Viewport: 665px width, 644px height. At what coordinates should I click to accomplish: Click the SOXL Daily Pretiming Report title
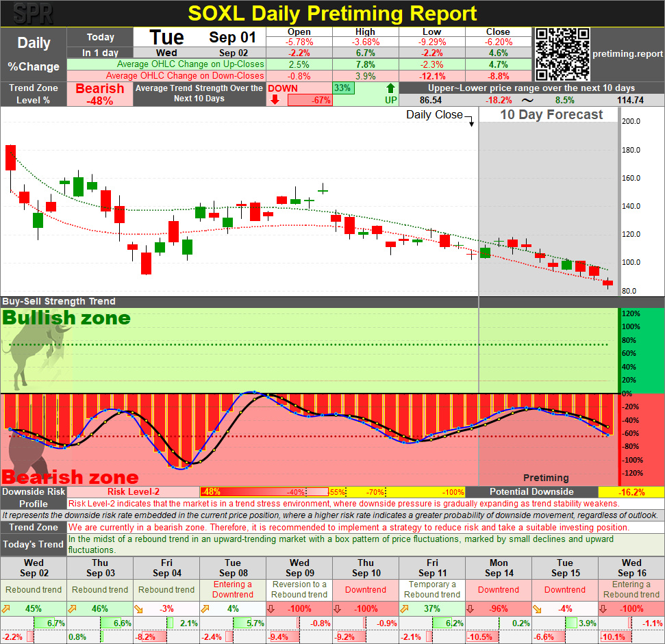click(332, 14)
